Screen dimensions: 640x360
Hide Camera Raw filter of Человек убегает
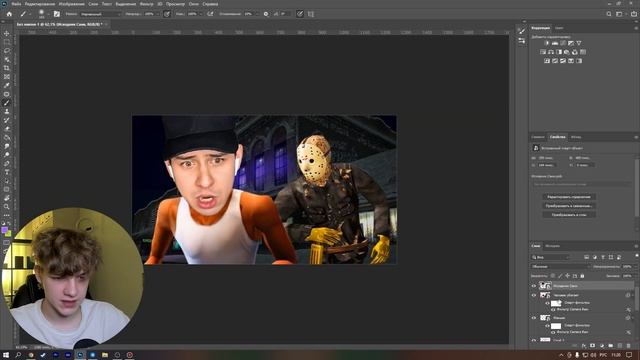click(553, 309)
